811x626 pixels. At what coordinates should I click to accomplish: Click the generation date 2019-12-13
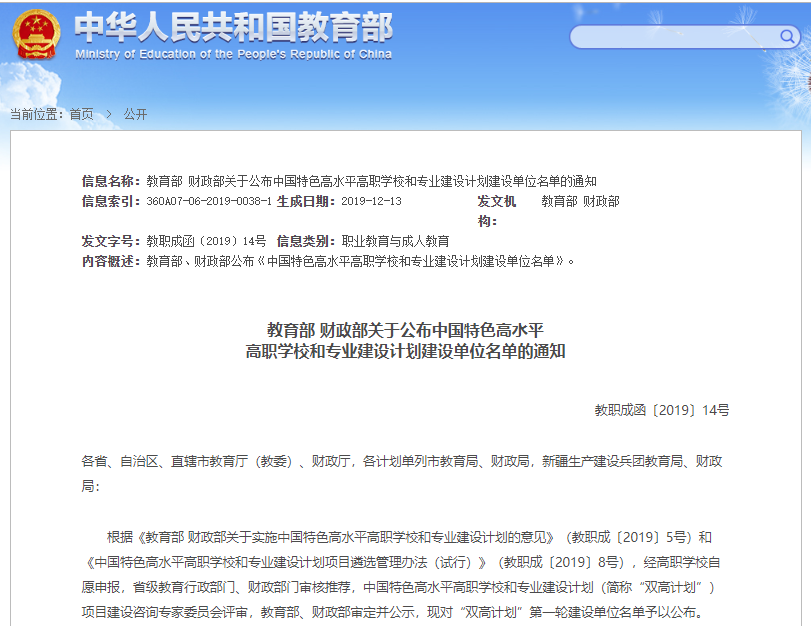[371, 201]
